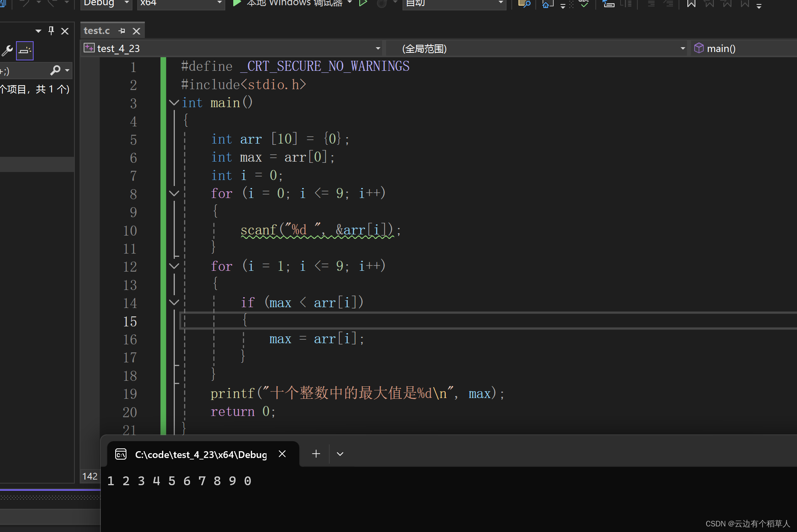Pin the test.c tab
The width and height of the screenshot is (797, 532).
(x=122, y=31)
